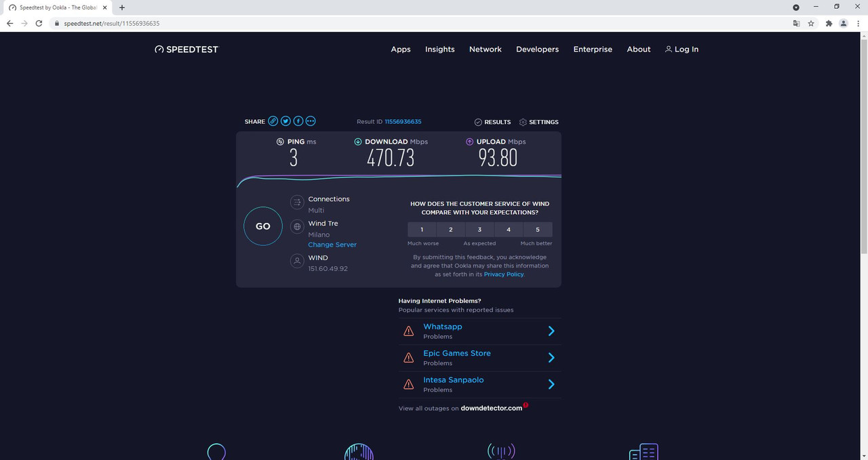The height and width of the screenshot is (460, 868).
Task: Click the Multi connections text
Action: [316, 210]
